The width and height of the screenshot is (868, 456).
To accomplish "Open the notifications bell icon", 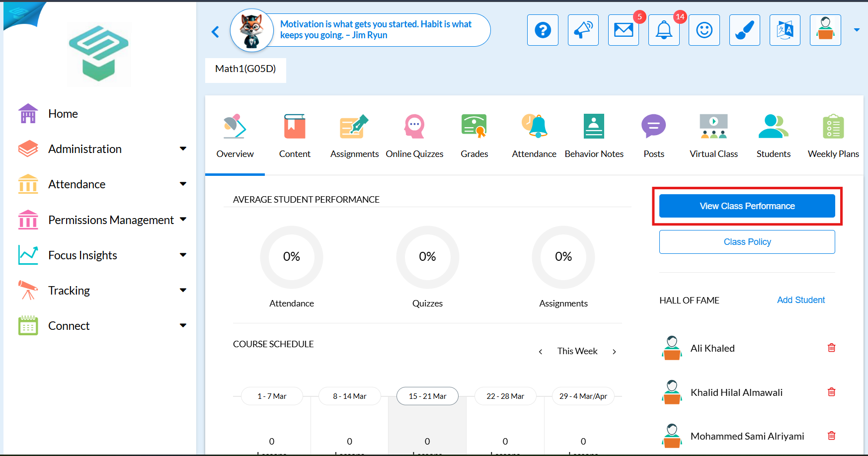I will (664, 30).
